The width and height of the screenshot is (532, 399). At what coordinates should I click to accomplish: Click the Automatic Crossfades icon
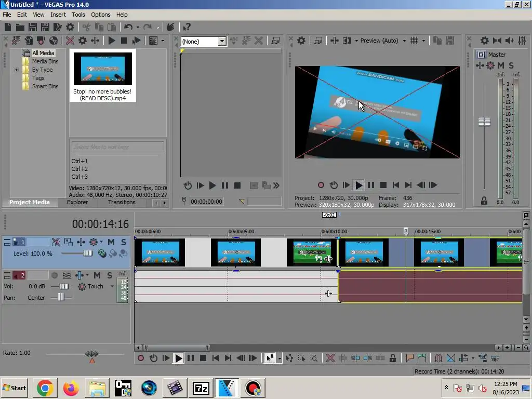pos(450,358)
